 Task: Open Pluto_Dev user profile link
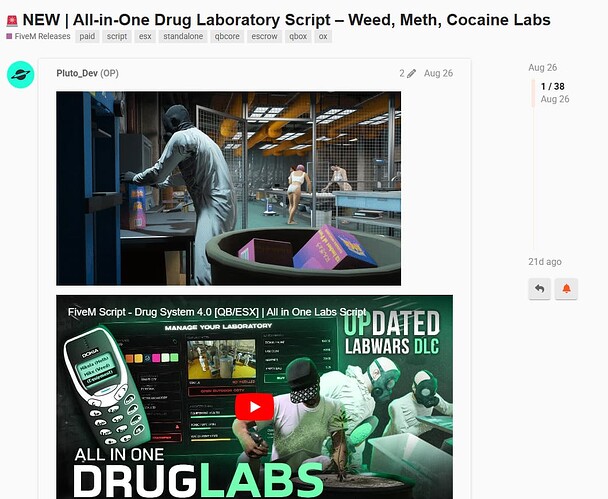77,73
